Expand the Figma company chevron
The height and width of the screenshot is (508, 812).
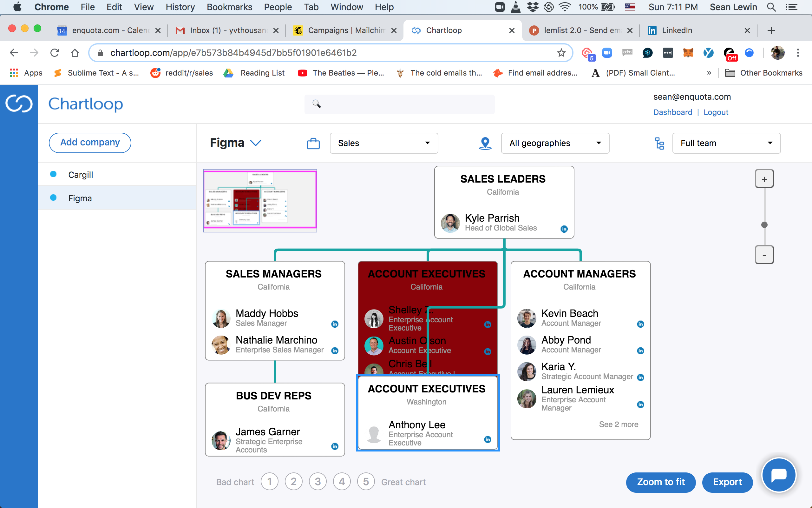tap(256, 143)
